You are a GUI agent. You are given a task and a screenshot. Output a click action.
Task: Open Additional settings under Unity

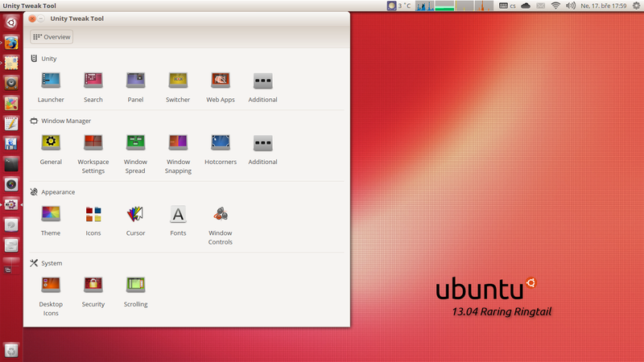(x=263, y=87)
